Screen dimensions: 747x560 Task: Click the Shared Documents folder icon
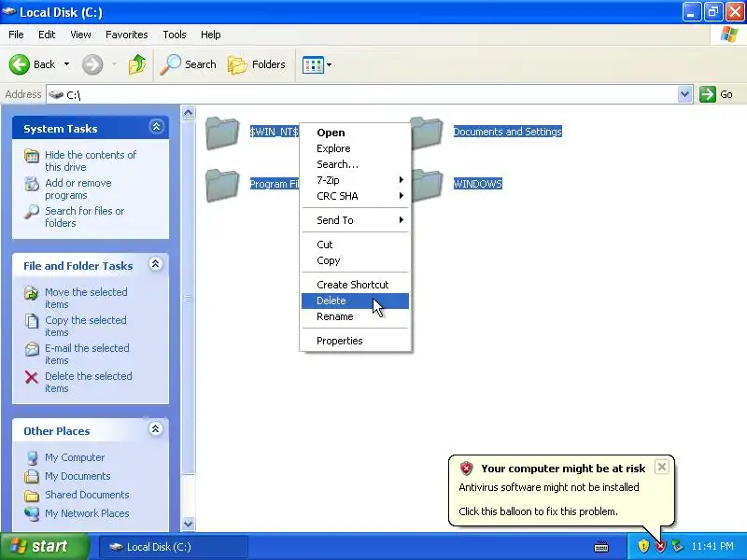click(32, 496)
